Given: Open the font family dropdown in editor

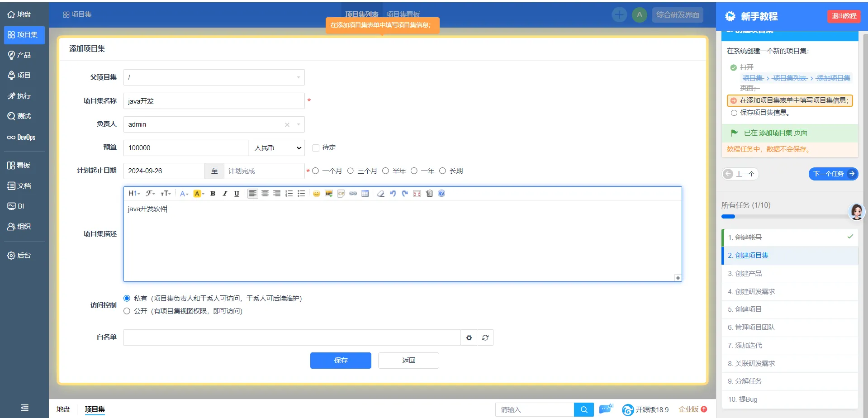Looking at the screenshot, I should coord(150,194).
